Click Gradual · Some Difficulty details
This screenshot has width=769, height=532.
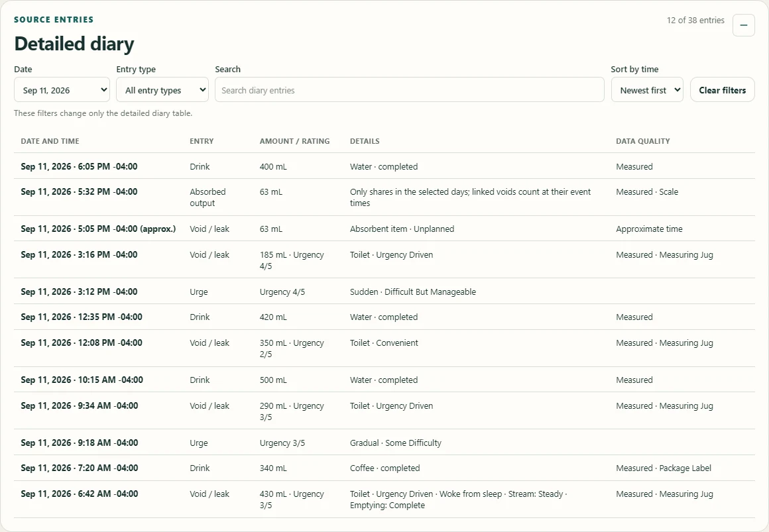(396, 443)
